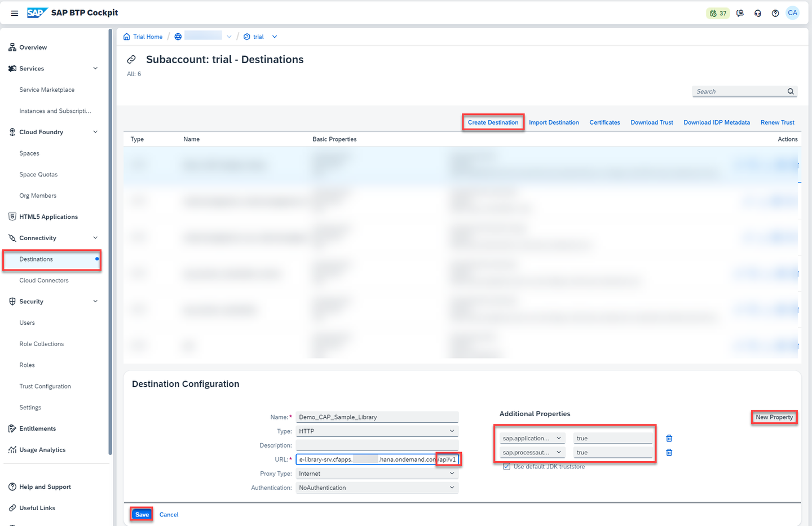Click the URL input field
This screenshot has width=812, height=526.
coord(377,459)
